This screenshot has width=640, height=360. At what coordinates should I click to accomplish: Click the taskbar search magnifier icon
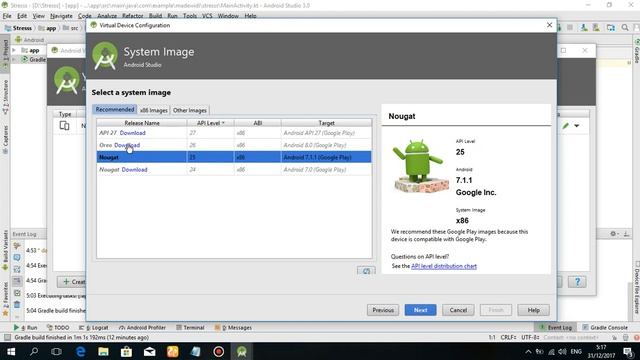point(34,351)
